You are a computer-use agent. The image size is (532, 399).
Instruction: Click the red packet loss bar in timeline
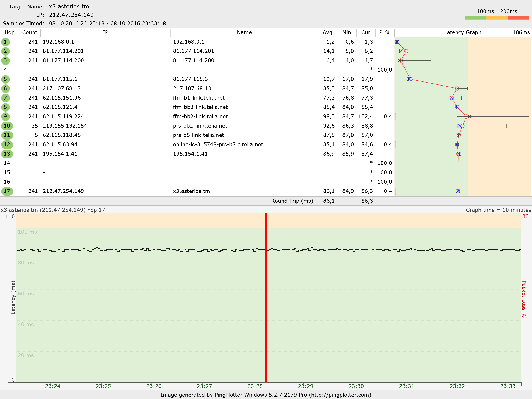[266, 297]
